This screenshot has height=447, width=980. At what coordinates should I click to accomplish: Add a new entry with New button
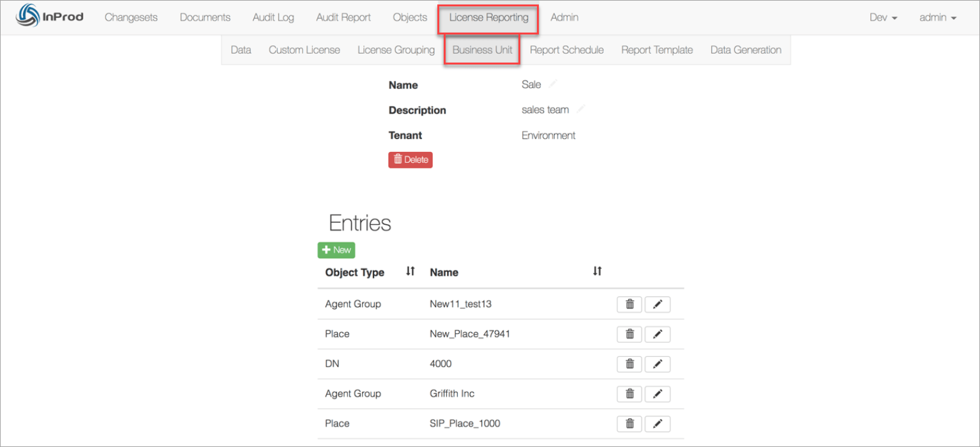pos(336,250)
